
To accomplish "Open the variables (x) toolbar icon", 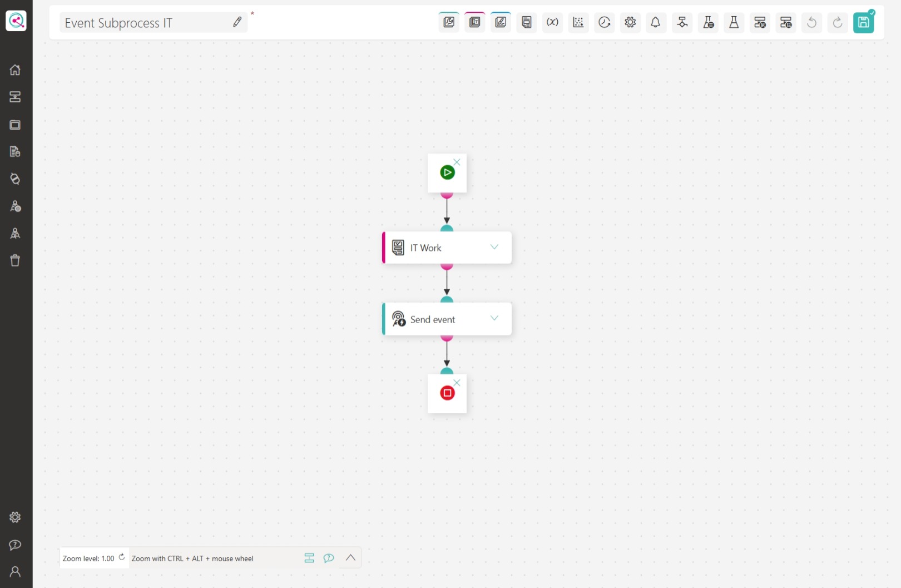I will (x=552, y=22).
